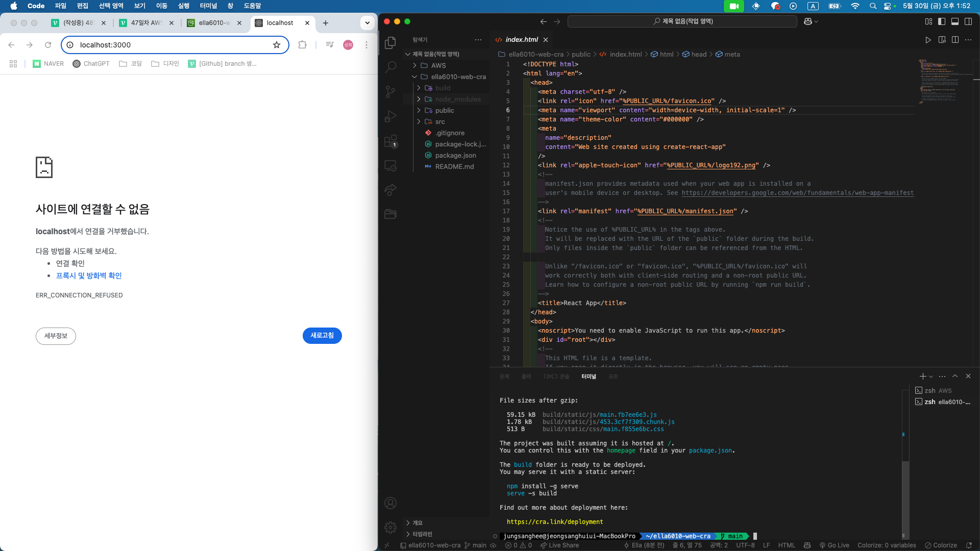Toggle Live Share in status bar
Viewport: 980px width, 551px height.
click(x=559, y=545)
